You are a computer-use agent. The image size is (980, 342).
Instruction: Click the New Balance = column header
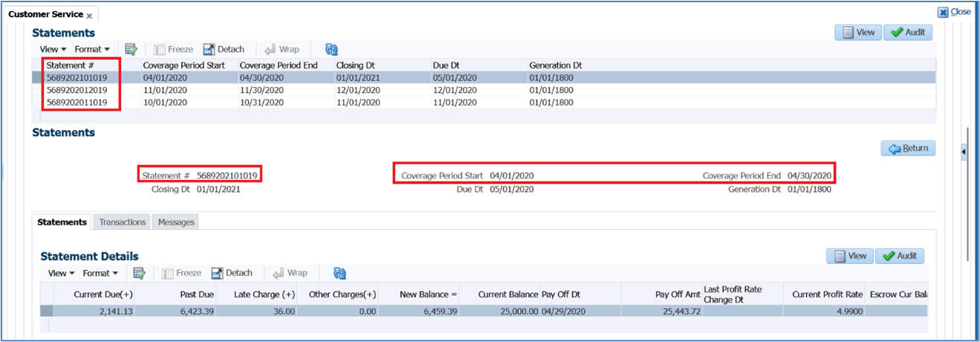tap(426, 294)
